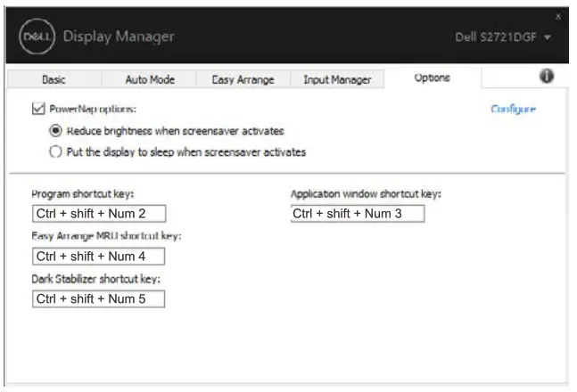
Task: Go to the Input Manager tab
Action: [x=337, y=79]
